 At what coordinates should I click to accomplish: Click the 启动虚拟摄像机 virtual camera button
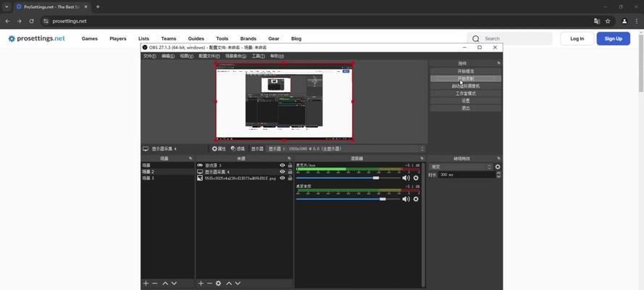[x=466, y=86]
